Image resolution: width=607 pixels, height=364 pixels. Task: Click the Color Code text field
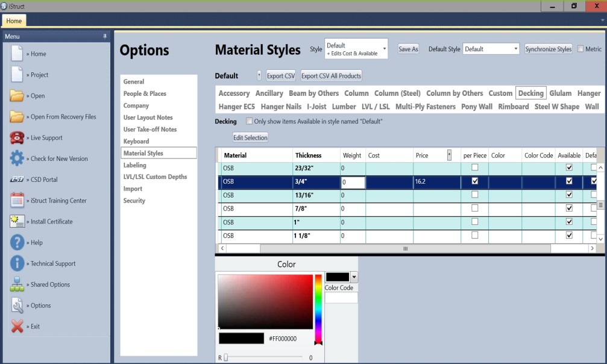tap(341, 298)
